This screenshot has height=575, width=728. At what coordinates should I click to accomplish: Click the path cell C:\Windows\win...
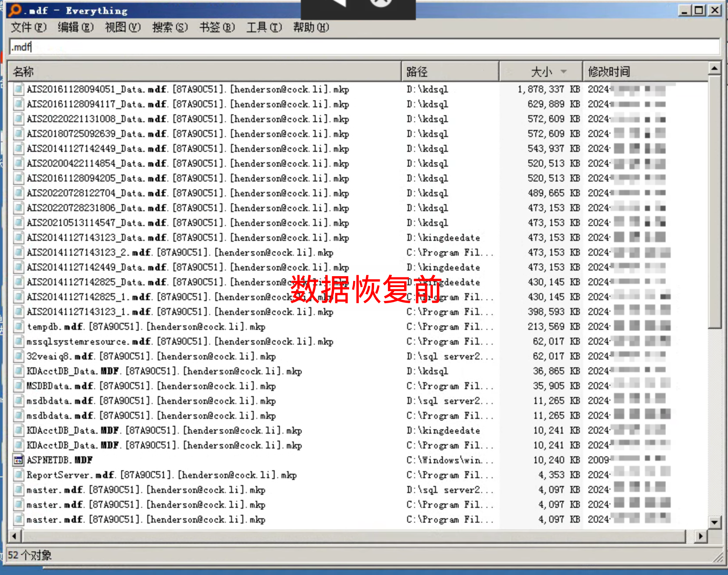coord(450,460)
